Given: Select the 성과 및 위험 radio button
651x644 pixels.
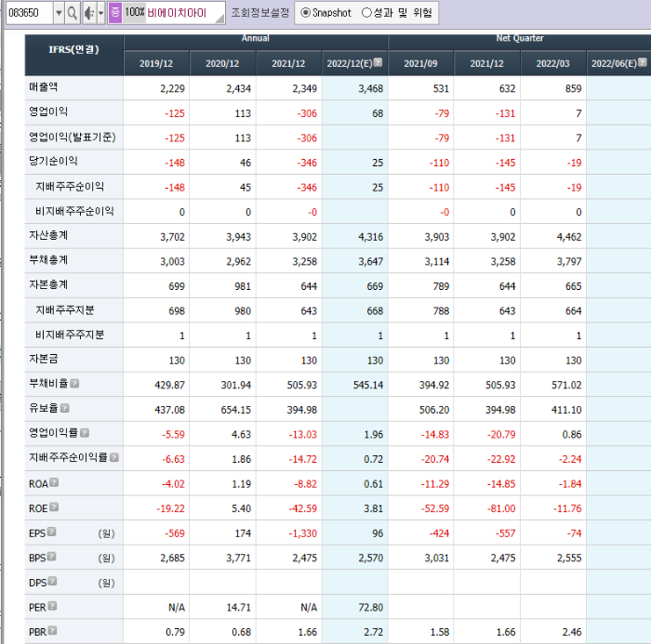Looking at the screenshot, I should click(366, 13).
